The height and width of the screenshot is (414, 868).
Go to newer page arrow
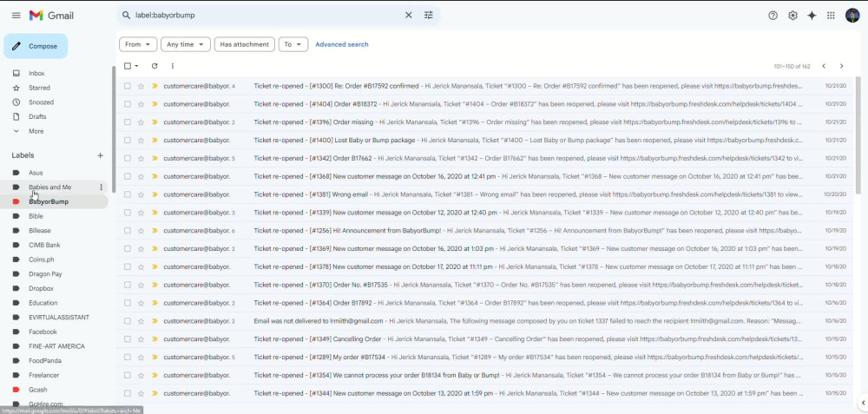point(824,66)
